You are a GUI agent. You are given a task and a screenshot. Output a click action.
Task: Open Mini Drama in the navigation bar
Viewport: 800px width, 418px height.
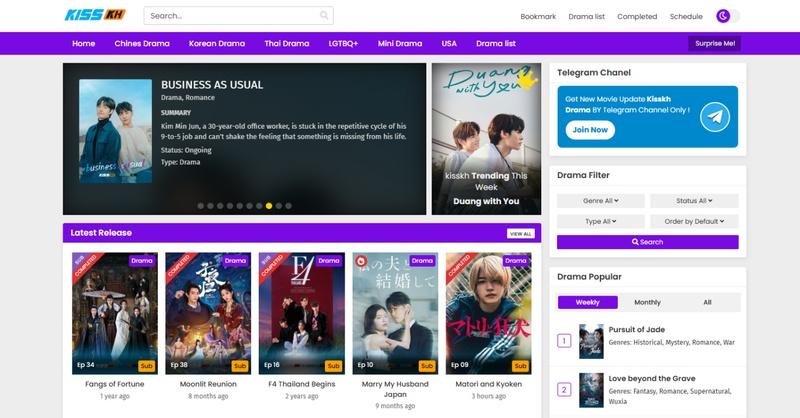(400, 43)
